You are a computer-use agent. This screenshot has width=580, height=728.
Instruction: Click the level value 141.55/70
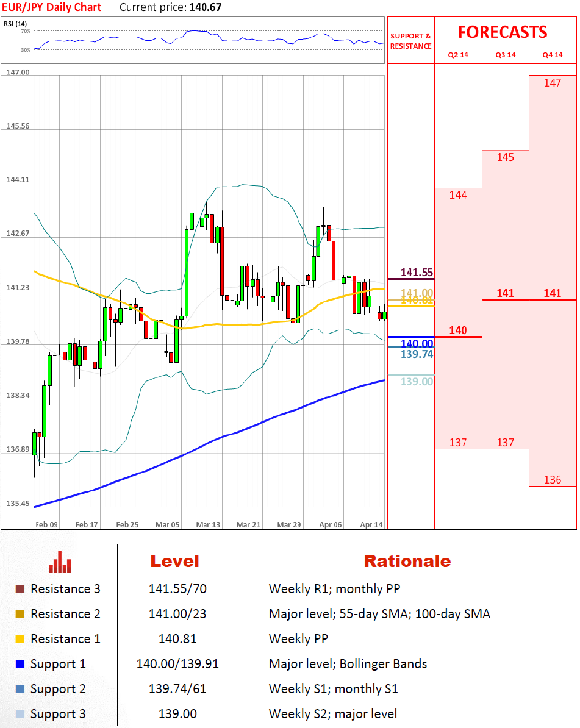(x=177, y=589)
